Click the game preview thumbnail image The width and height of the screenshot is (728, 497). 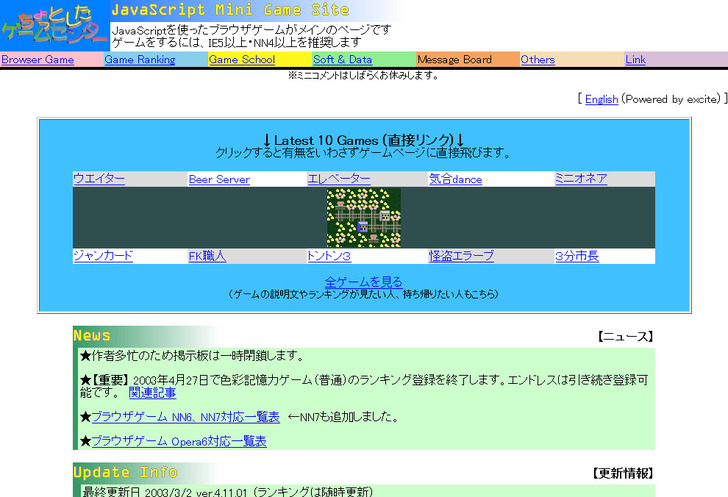[363, 217]
